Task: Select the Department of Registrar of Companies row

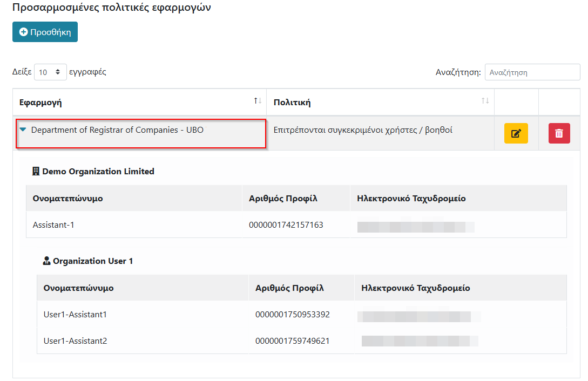Action: click(x=119, y=130)
